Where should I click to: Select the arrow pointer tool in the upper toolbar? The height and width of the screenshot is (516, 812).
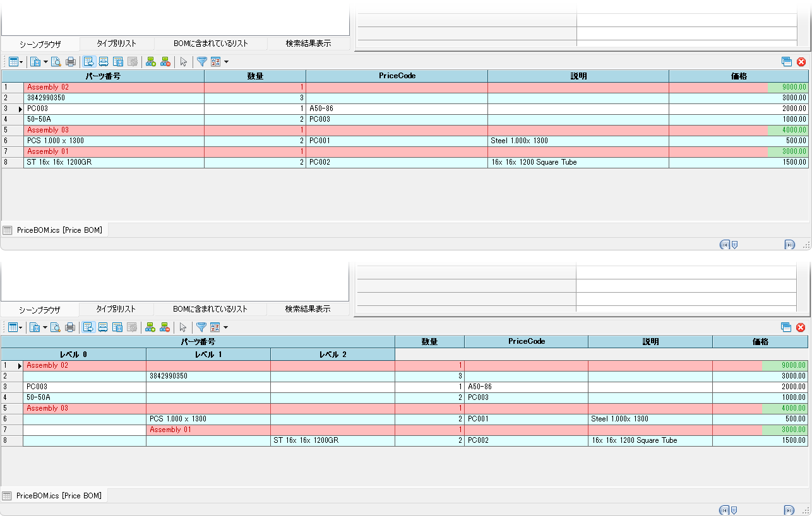coord(183,62)
